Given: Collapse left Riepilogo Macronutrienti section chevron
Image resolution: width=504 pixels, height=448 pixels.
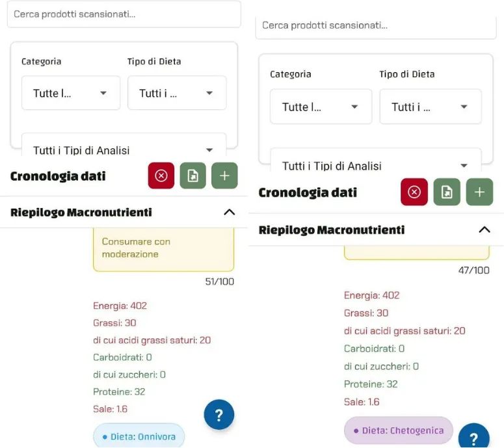Looking at the screenshot, I should [229, 212].
